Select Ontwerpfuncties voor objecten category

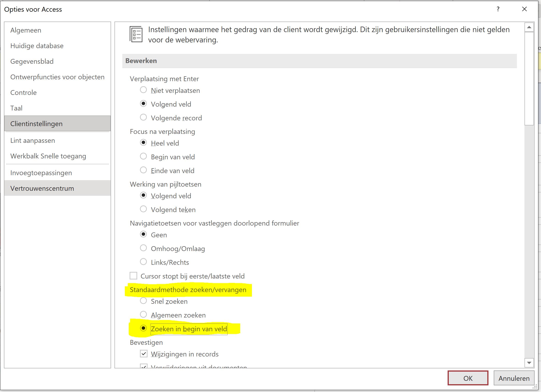57,77
